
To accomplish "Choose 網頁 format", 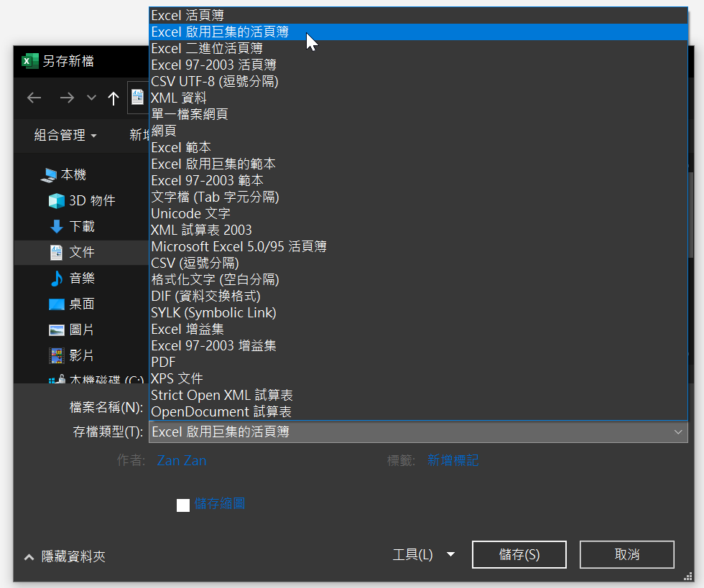I will pos(418,131).
